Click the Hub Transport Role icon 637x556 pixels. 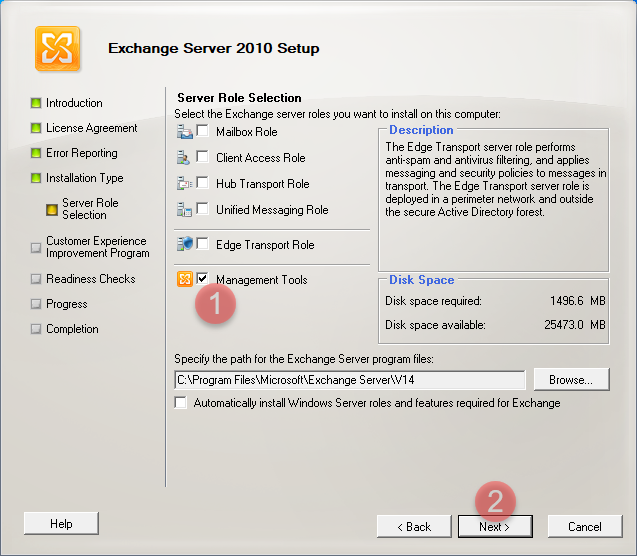[x=184, y=184]
